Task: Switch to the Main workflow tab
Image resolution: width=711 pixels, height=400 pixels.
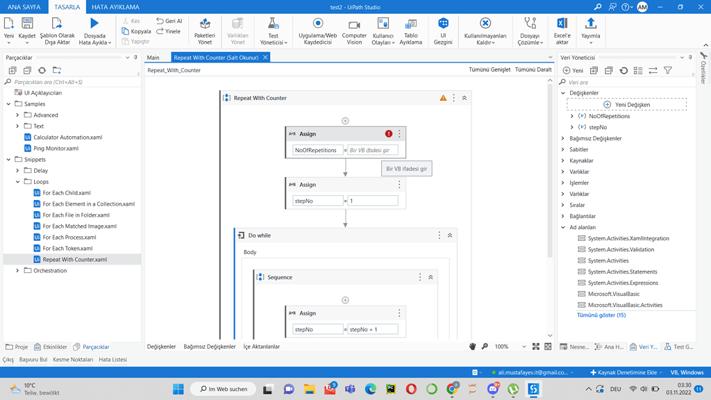Action: pyautogui.click(x=153, y=58)
